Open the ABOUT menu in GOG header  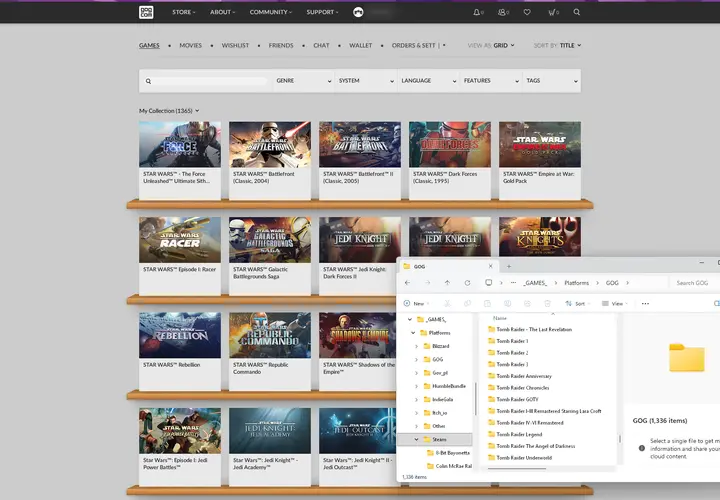pos(223,12)
